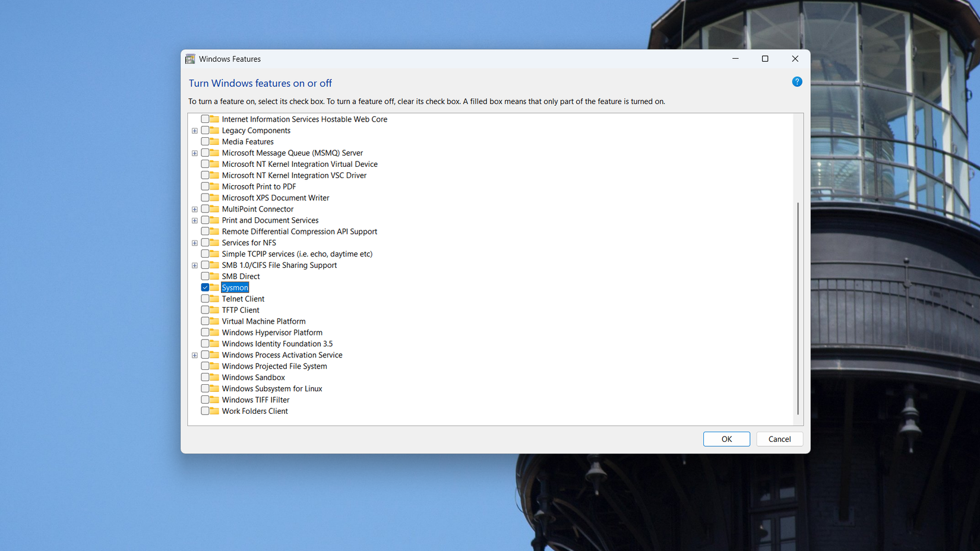
Task: Click the Work Folders Client folder icon
Action: click(212, 411)
